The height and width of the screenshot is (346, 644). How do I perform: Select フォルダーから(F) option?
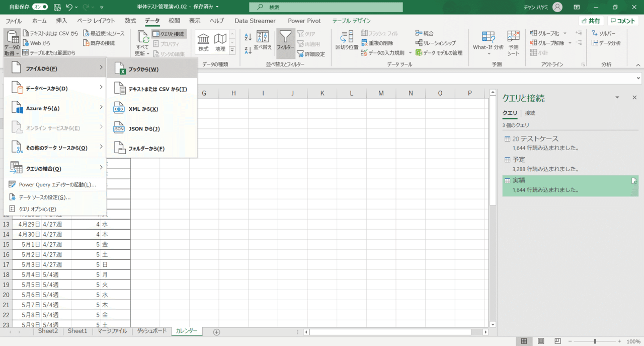click(152, 148)
